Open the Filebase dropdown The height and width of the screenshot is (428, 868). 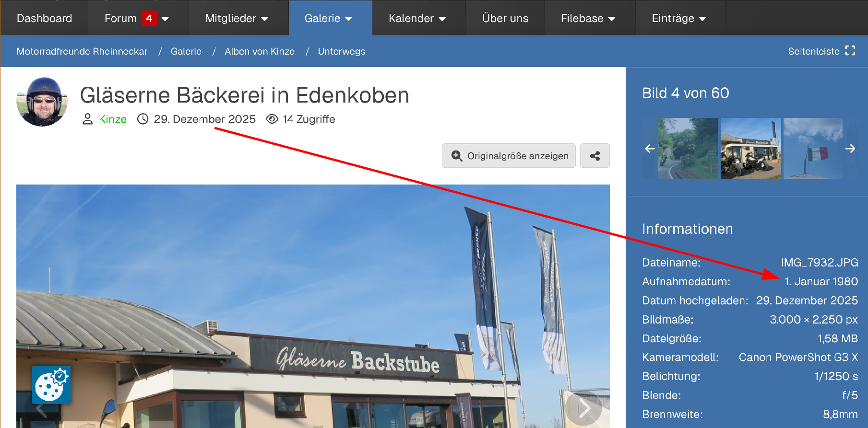(x=588, y=18)
